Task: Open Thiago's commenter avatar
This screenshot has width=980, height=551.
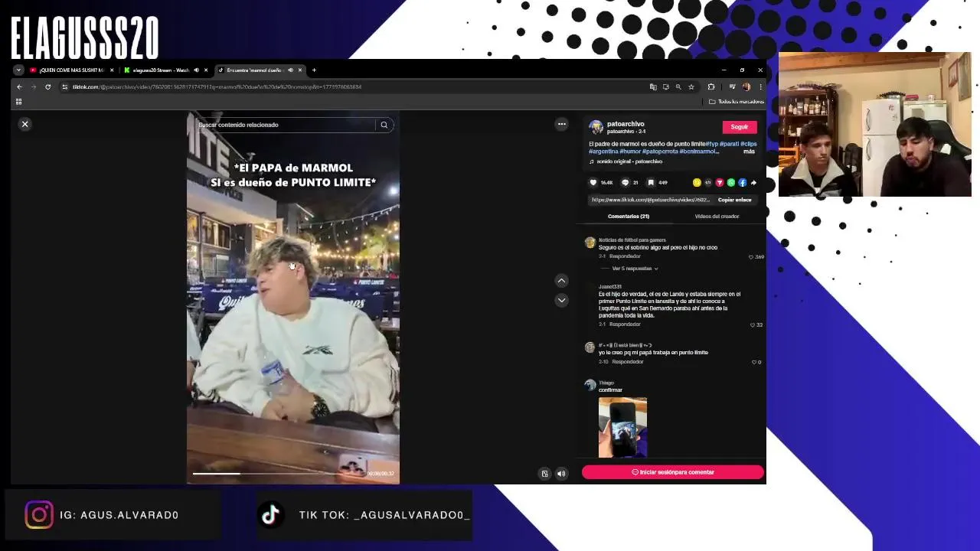Action: pyautogui.click(x=590, y=385)
